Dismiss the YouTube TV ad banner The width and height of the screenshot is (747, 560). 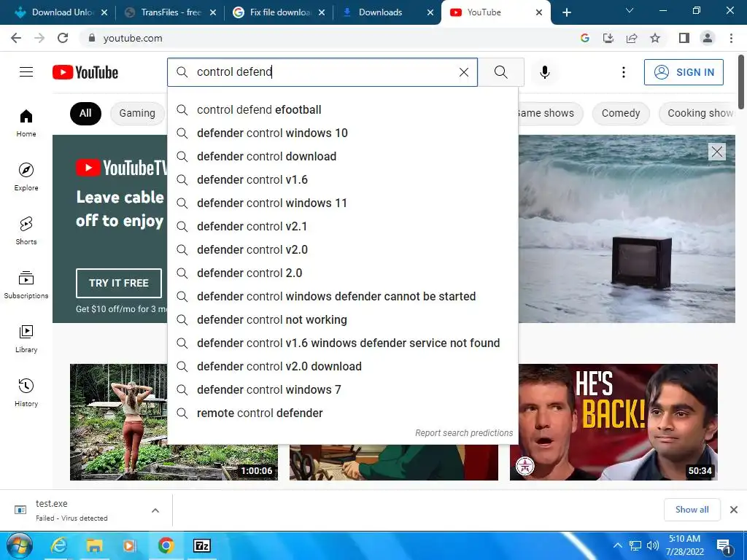pyautogui.click(x=716, y=152)
